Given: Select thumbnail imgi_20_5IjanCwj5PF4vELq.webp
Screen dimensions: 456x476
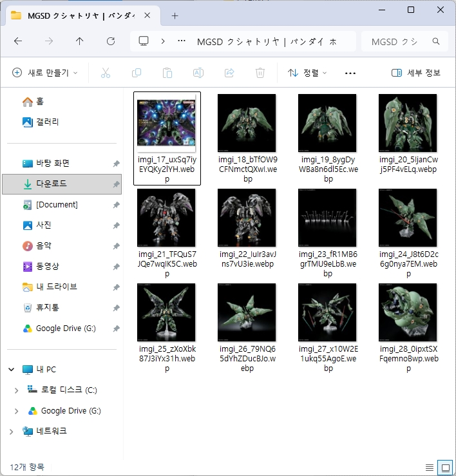Looking at the screenshot, I should point(408,123).
